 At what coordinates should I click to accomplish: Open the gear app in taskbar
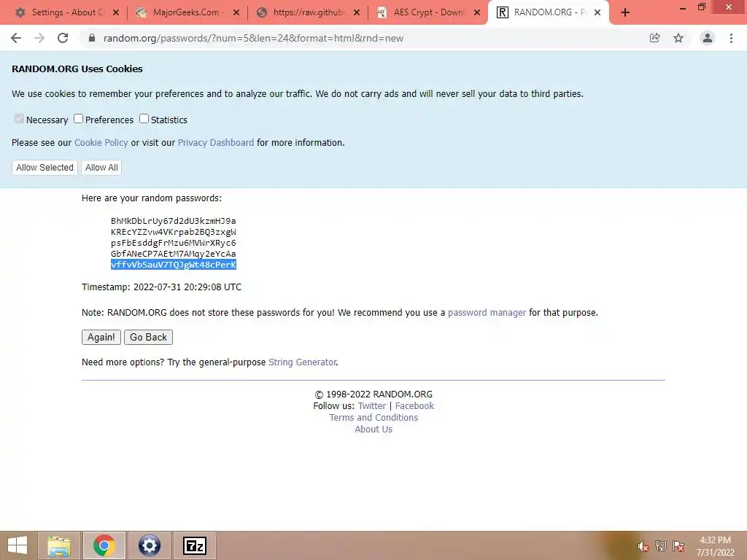point(149,545)
